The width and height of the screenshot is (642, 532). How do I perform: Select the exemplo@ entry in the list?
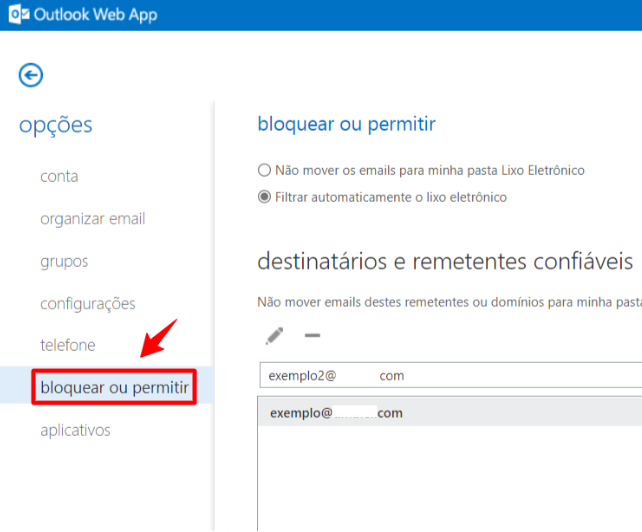coord(450,413)
